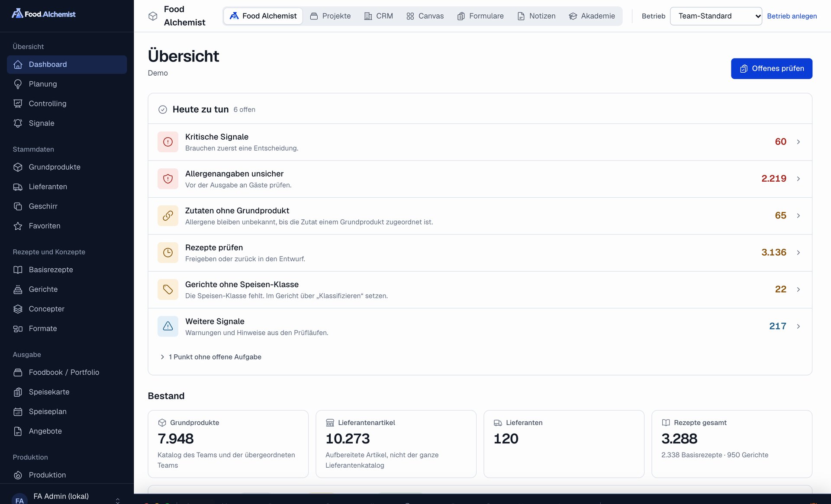This screenshot has width=831, height=504.
Task: Click the Basisrezepte book icon
Action: click(x=18, y=270)
